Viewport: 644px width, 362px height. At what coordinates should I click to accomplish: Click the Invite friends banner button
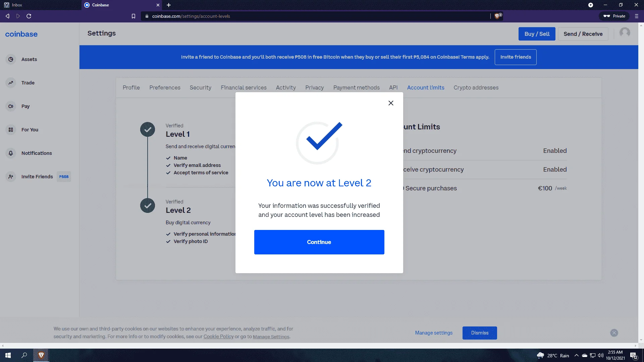tap(516, 57)
